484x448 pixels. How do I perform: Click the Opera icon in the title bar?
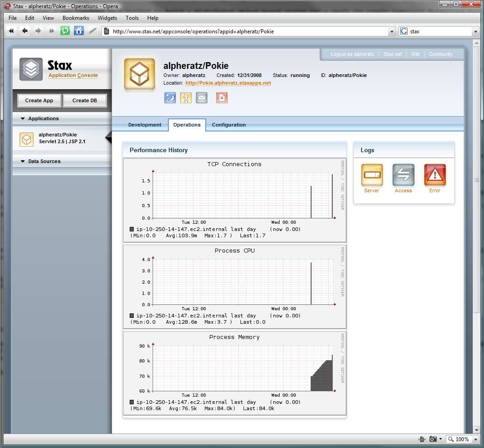(x=7, y=6)
